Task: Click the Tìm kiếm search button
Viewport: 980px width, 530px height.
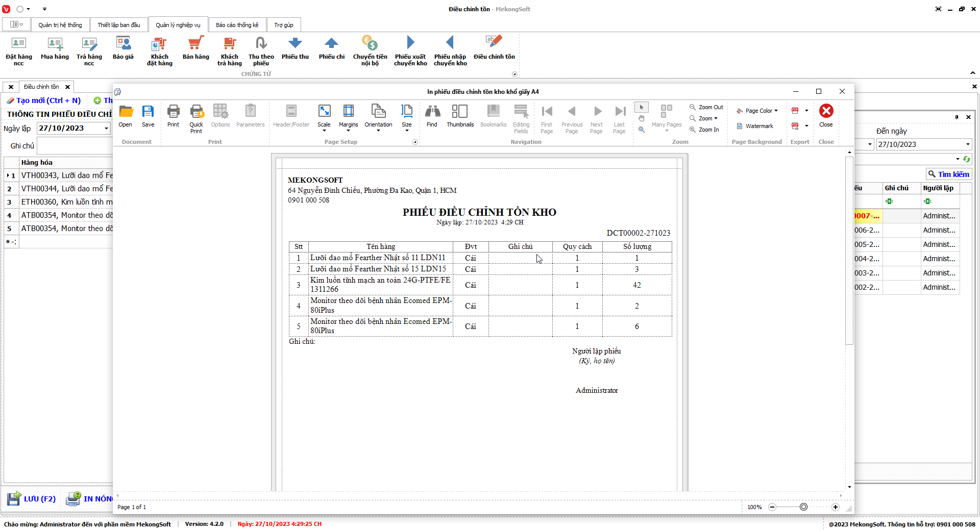Action: tap(948, 174)
